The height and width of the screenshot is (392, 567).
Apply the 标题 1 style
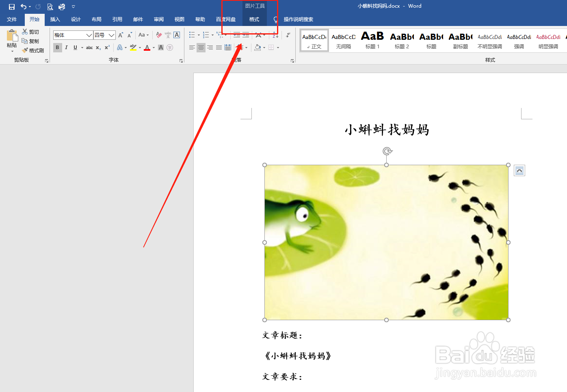click(372, 40)
